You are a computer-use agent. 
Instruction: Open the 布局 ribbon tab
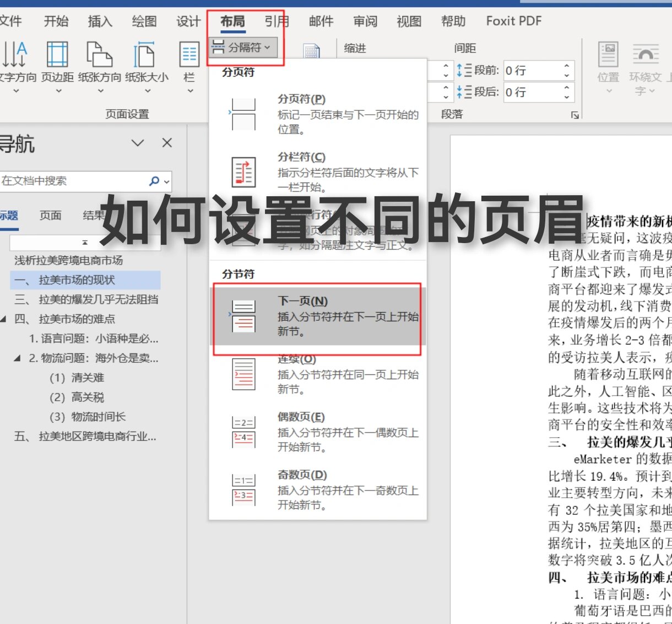[232, 21]
